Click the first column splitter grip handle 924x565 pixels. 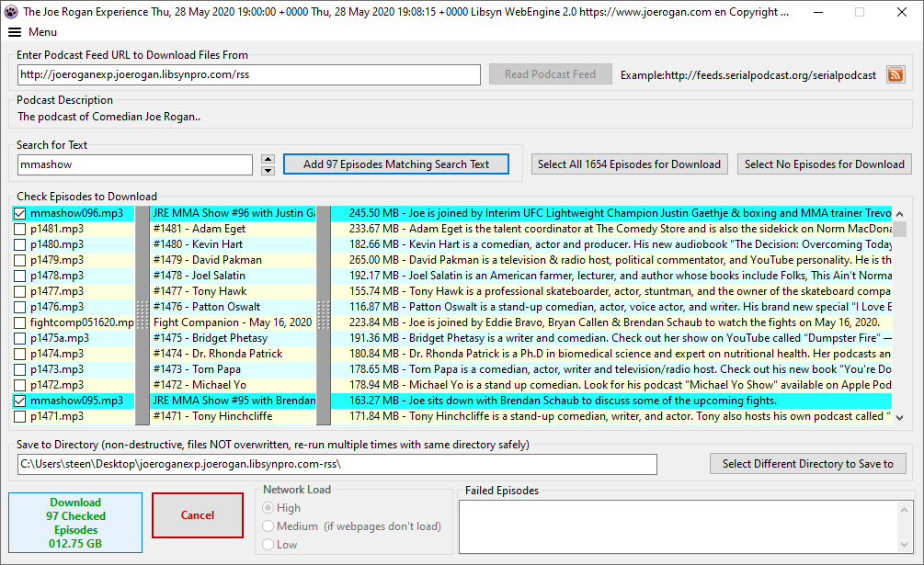coord(142,315)
